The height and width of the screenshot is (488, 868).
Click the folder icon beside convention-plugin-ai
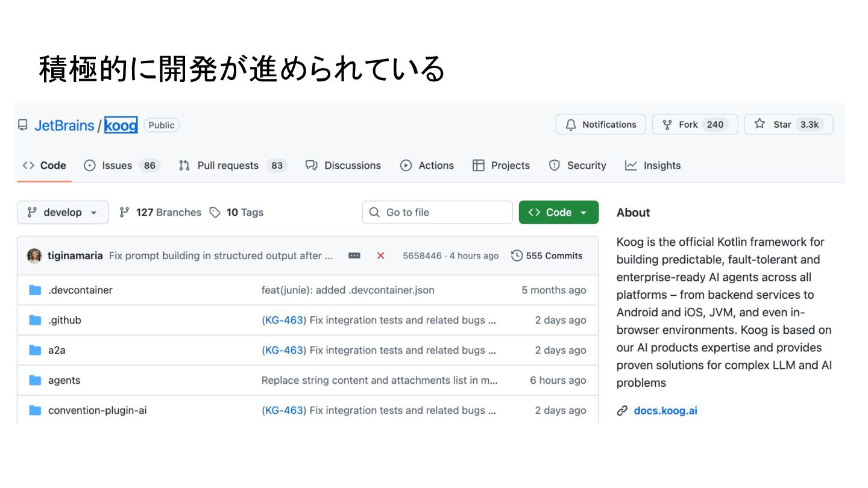click(35, 410)
